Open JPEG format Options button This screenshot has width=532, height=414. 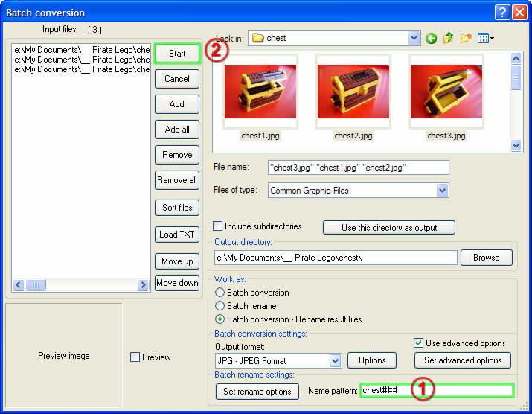point(372,360)
